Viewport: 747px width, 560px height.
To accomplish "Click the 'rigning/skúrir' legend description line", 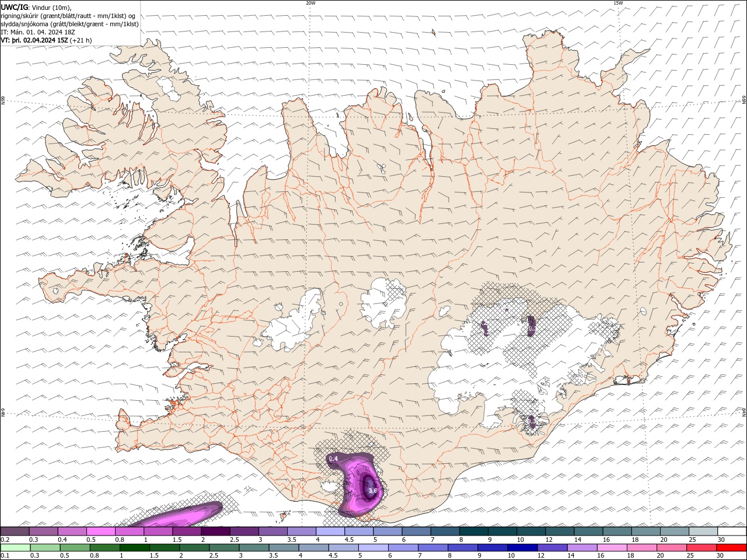I will (68, 15).
